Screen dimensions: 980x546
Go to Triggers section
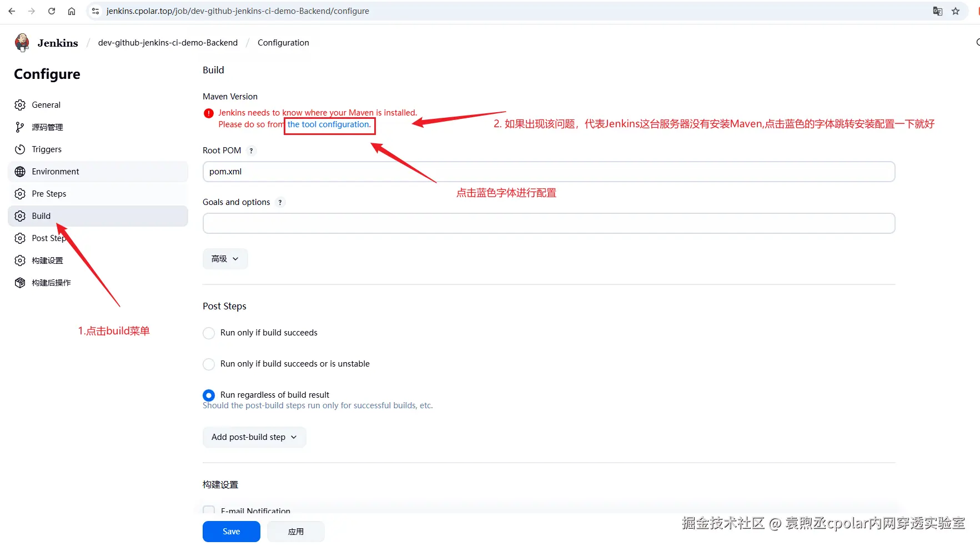point(98,149)
